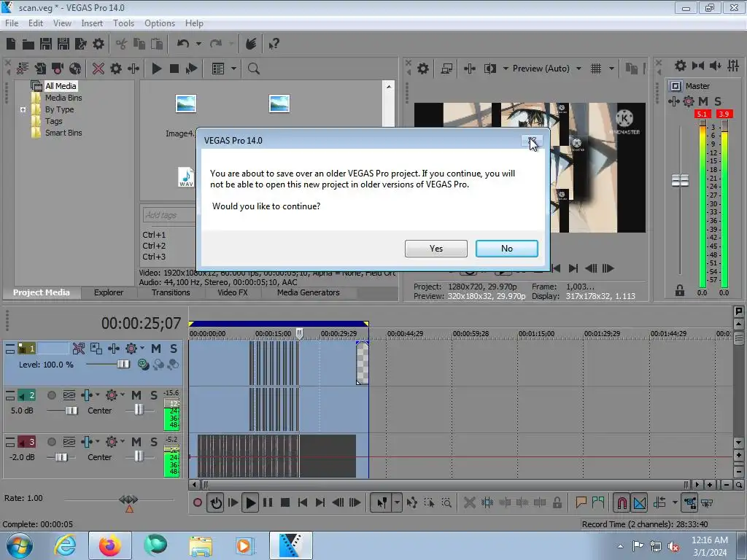This screenshot has height=560, width=747.
Task: Arm audio track 2 for record
Action: tap(52, 395)
